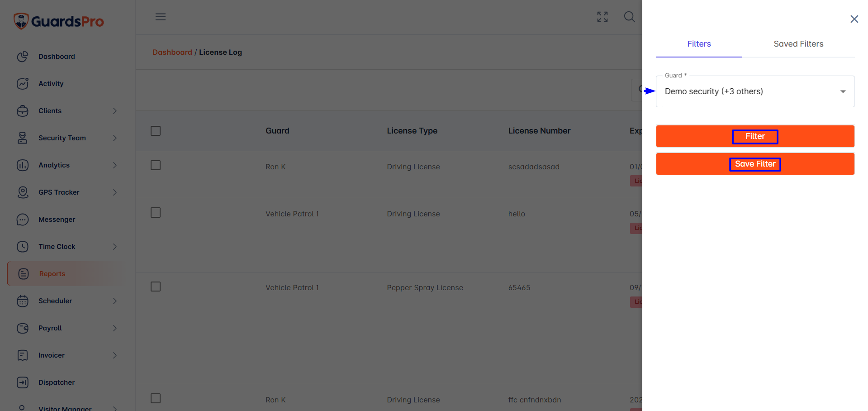Open the Dashboard sidebar icon
Viewport: 868px width, 411px height.
pyautogui.click(x=23, y=57)
